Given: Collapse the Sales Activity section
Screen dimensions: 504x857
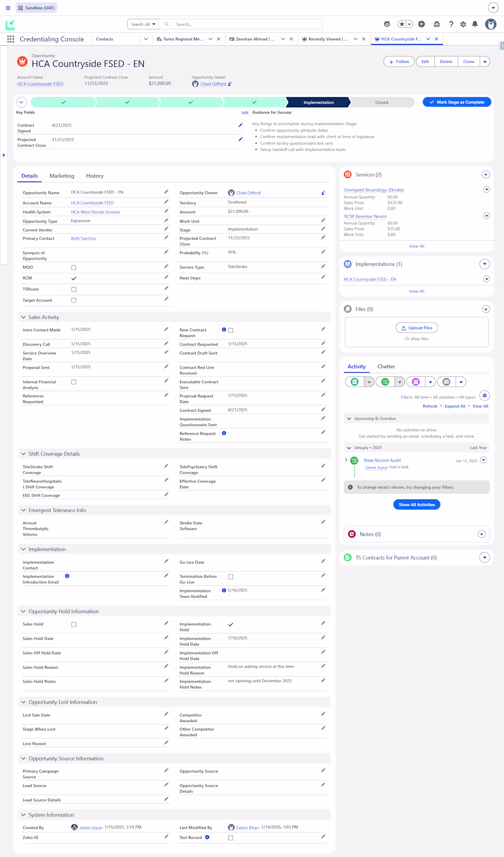Looking at the screenshot, I should [23, 317].
